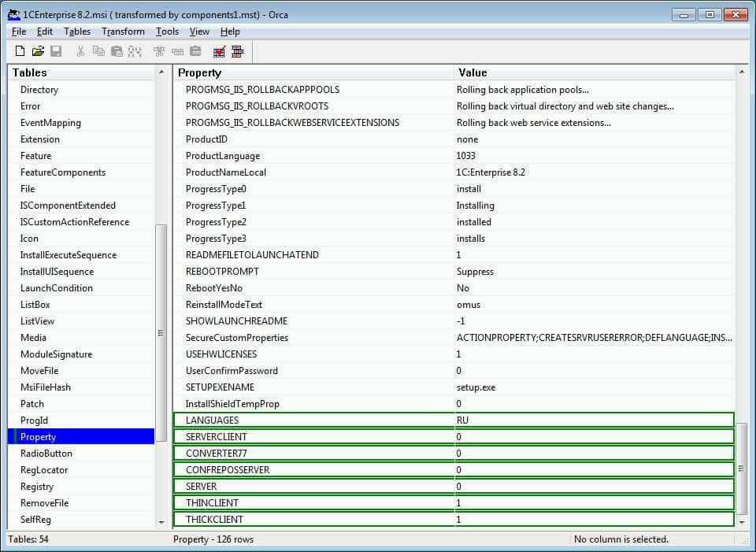Viewport: 756px width, 552px height.
Task: Select the Media table
Action: click(33, 338)
